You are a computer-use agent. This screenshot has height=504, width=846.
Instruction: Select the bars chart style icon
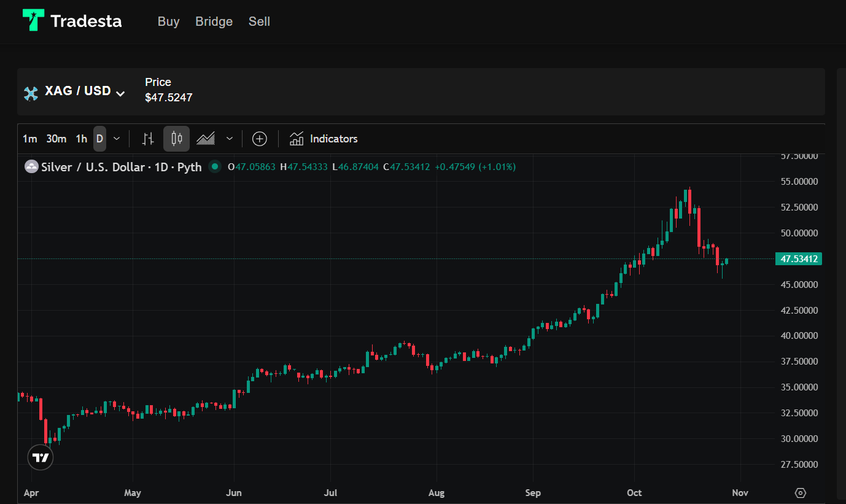[148, 139]
